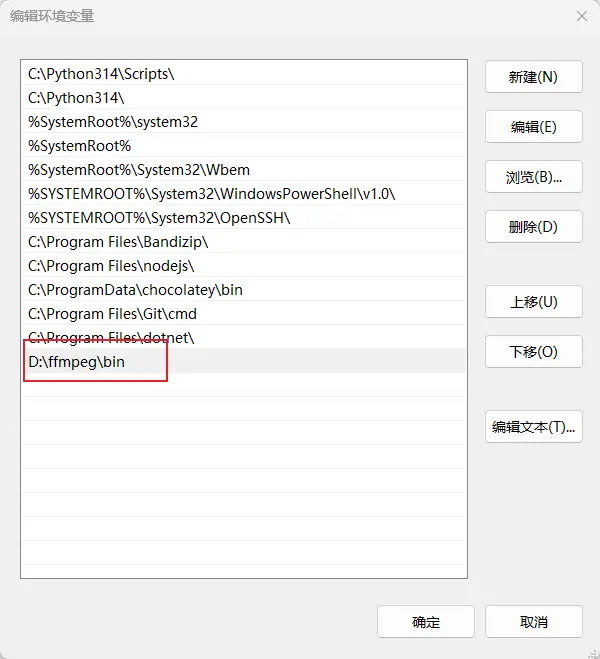Open folder browser with 浏览(B)...
The width and height of the screenshot is (600, 659).
point(533,177)
